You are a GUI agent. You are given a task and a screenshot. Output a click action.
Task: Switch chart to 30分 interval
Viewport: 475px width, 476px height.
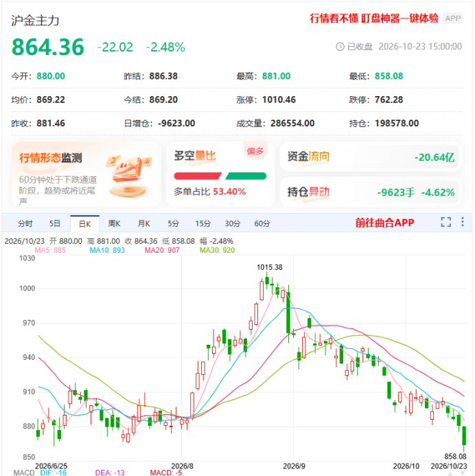coord(233,224)
